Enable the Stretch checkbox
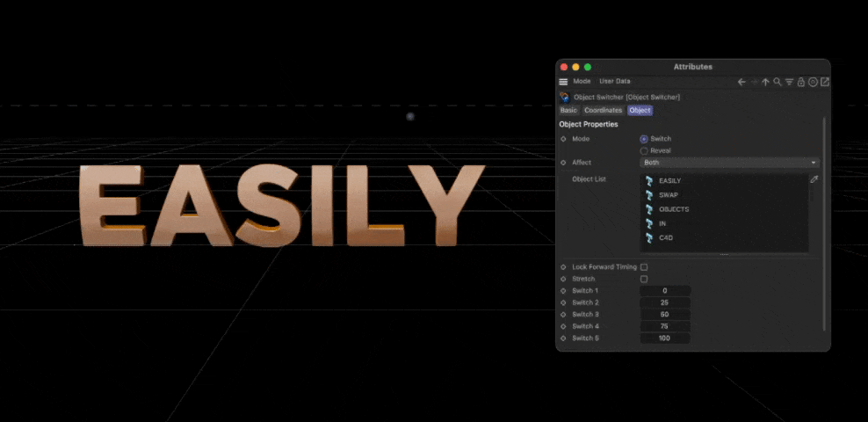The width and height of the screenshot is (868, 422). click(x=644, y=279)
